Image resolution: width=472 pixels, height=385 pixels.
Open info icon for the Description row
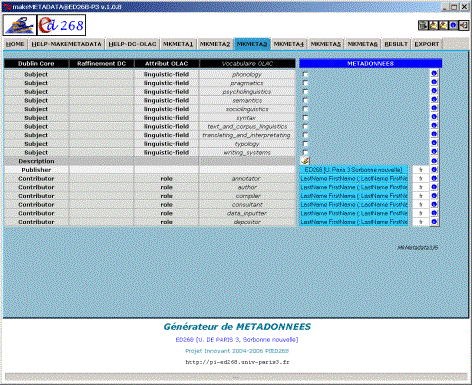click(434, 161)
